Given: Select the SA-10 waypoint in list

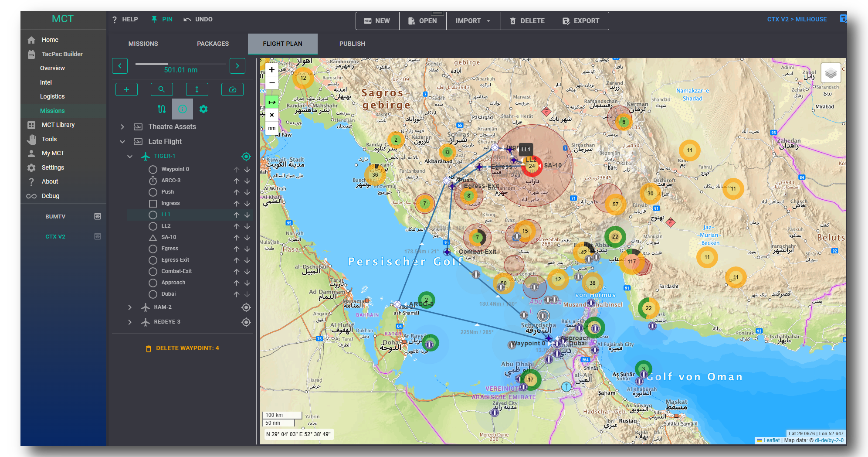Looking at the screenshot, I should (x=169, y=237).
